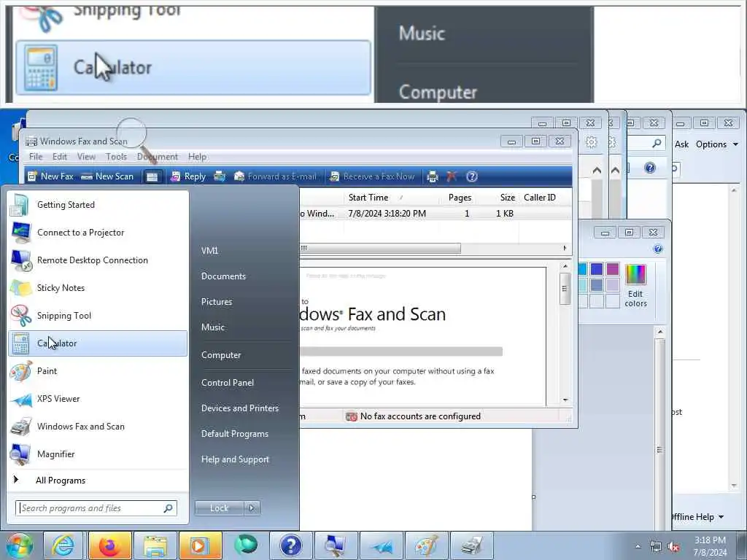Open Music from Start menu list
The width and height of the screenshot is (747, 560).
tap(213, 327)
